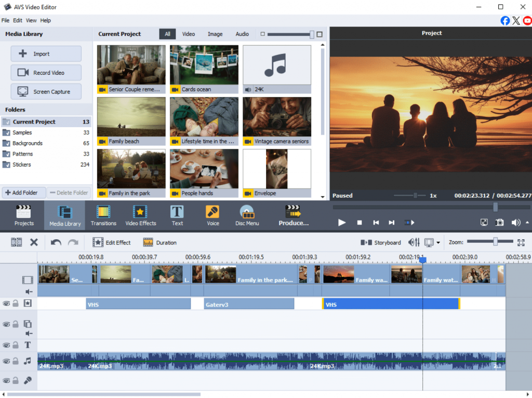
Task: Open the audio mixer icon beside Storyboard
Action: coord(414,242)
